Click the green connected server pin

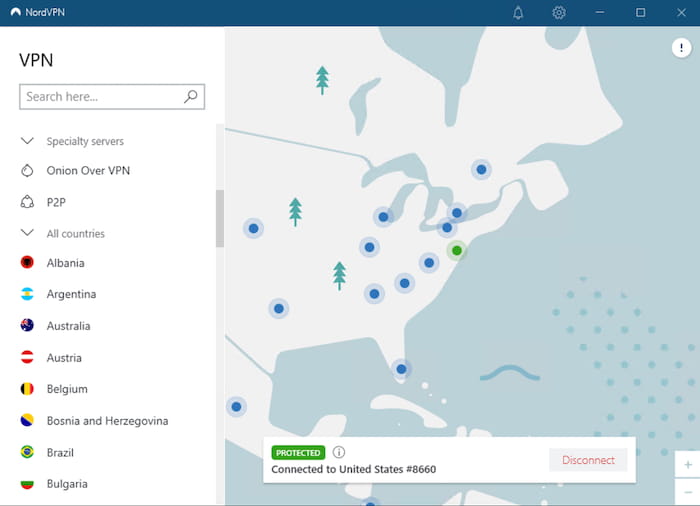(x=457, y=251)
